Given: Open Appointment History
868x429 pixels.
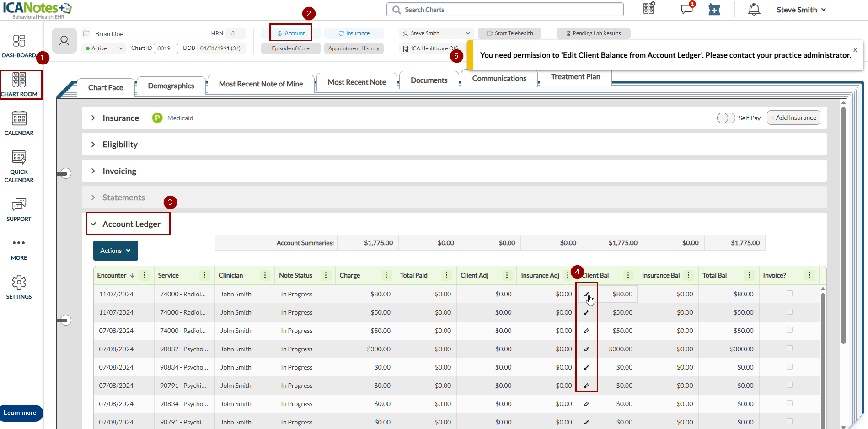Looking at the screenshot, I should pos(354,48).
